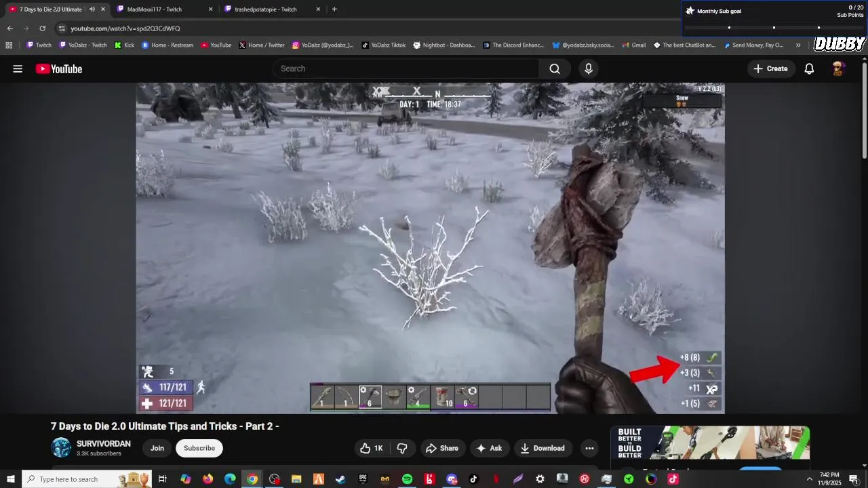The height and width of the screenshot is (488, 868).
Task: Launch Steam from the taskbar
Action: click(340, 479)
